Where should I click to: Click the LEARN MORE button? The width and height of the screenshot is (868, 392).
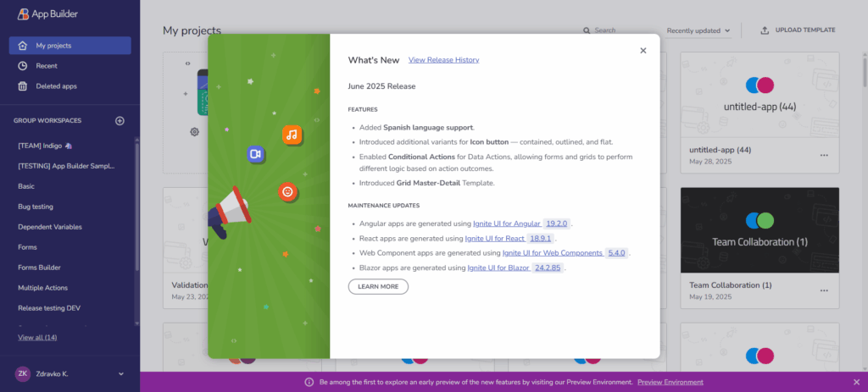pos(378,286)
